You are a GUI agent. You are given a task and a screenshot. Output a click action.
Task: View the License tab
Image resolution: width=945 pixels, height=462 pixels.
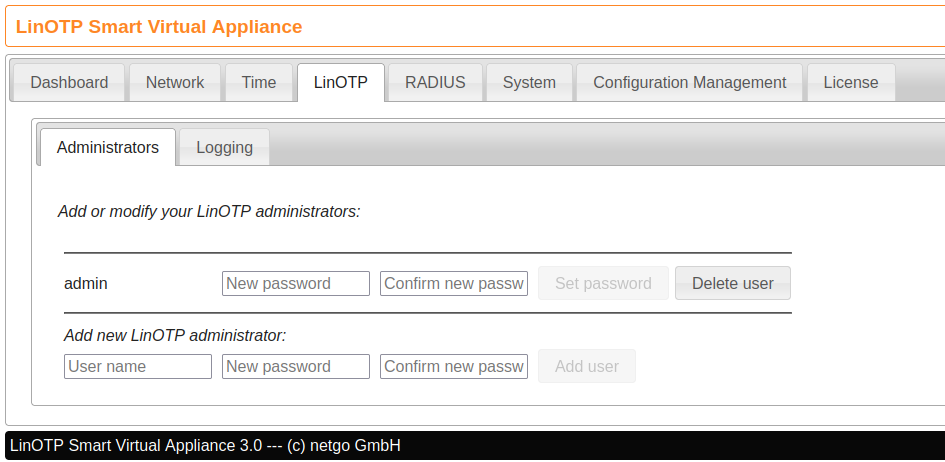[x=851, y=83]
